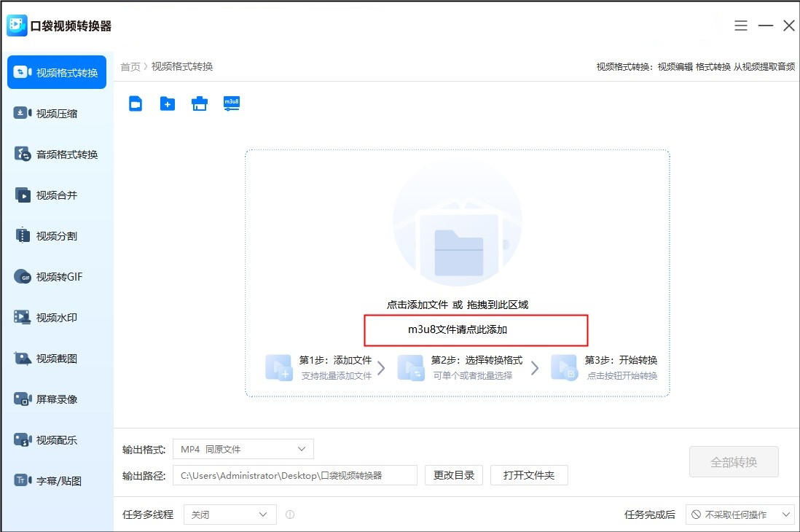Open the 任务完成后 action dropdown
Viewport: 800px width, 532px height.
(x=741, y=515)
